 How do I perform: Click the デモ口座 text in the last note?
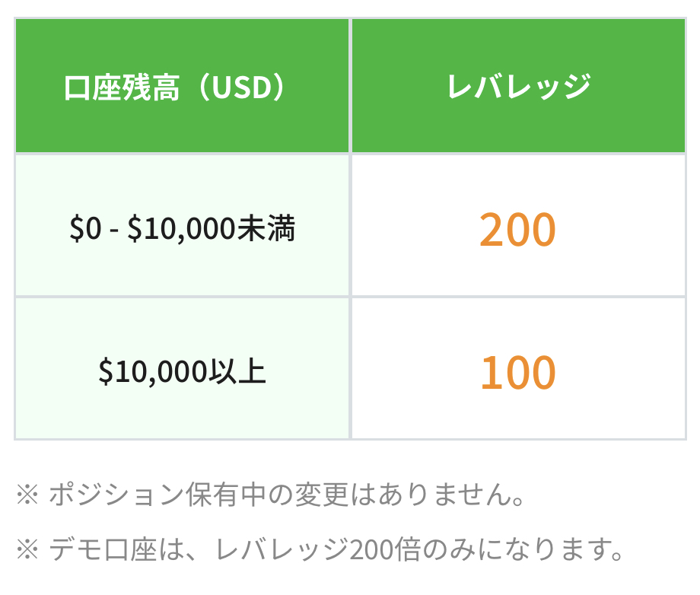click(103, 549)
